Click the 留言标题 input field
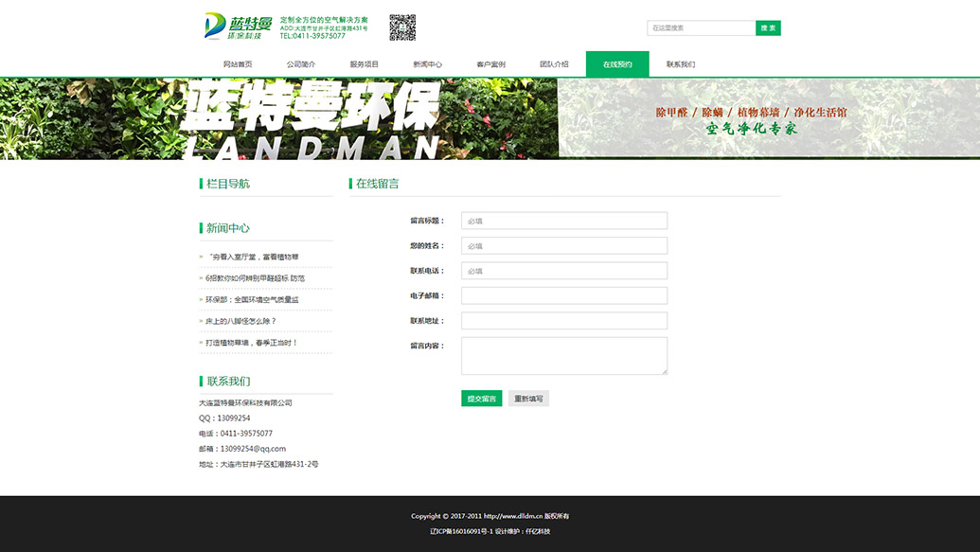The image size is (980, 552). 563,221
